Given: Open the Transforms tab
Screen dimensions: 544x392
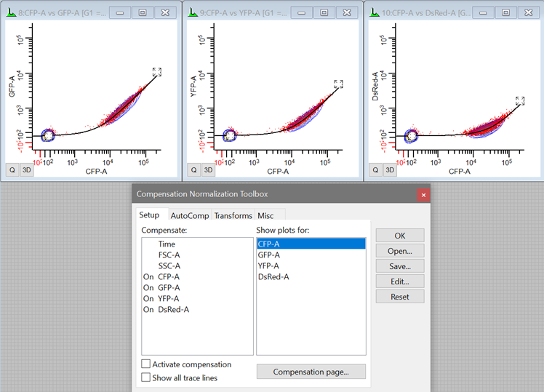Looking at the screenshot, I should [233, 215].
